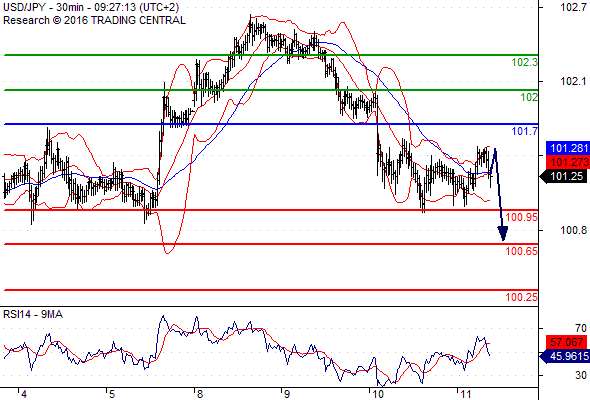The width and height of the screenshot is (590, 400).
Task: Click the dark blue downward forecast arrowhead
Action: click(503, 233)
